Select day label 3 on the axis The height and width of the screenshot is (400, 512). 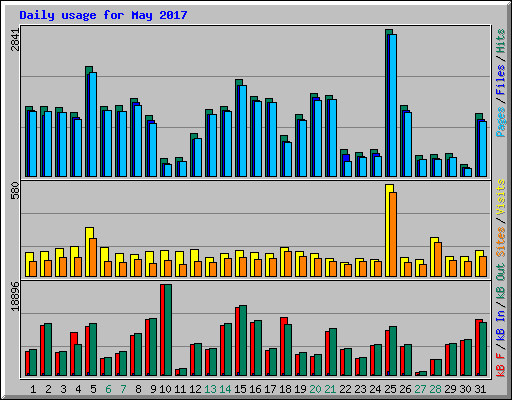pyautogui.click(x=63, y=389)
